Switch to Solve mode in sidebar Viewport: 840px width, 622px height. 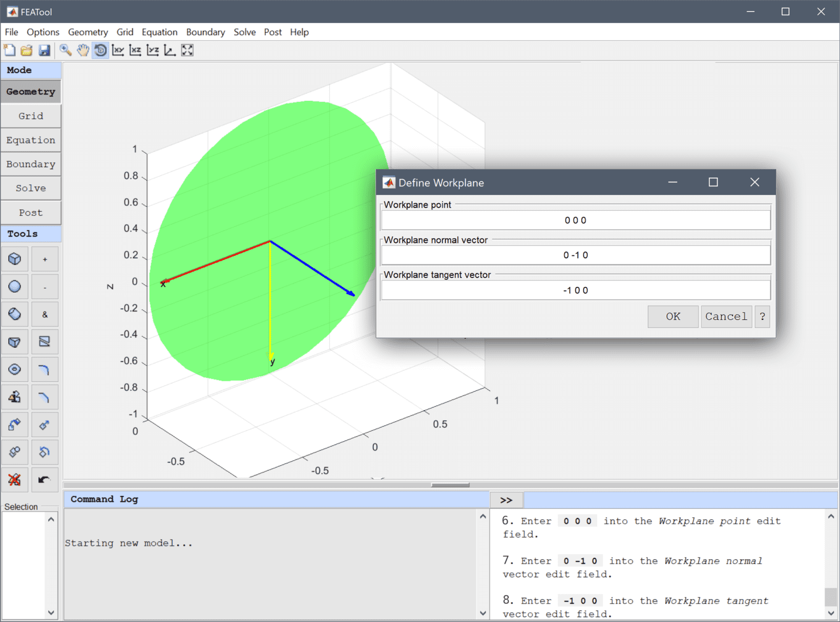click(31, 188)
